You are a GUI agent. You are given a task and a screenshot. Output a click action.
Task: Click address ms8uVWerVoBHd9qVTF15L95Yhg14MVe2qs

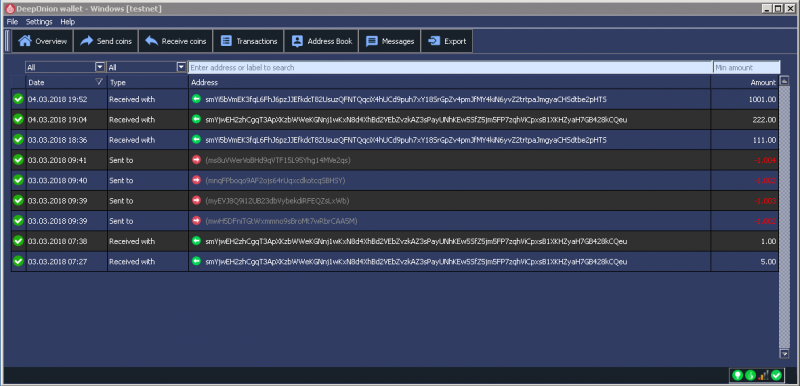(278, 160)
